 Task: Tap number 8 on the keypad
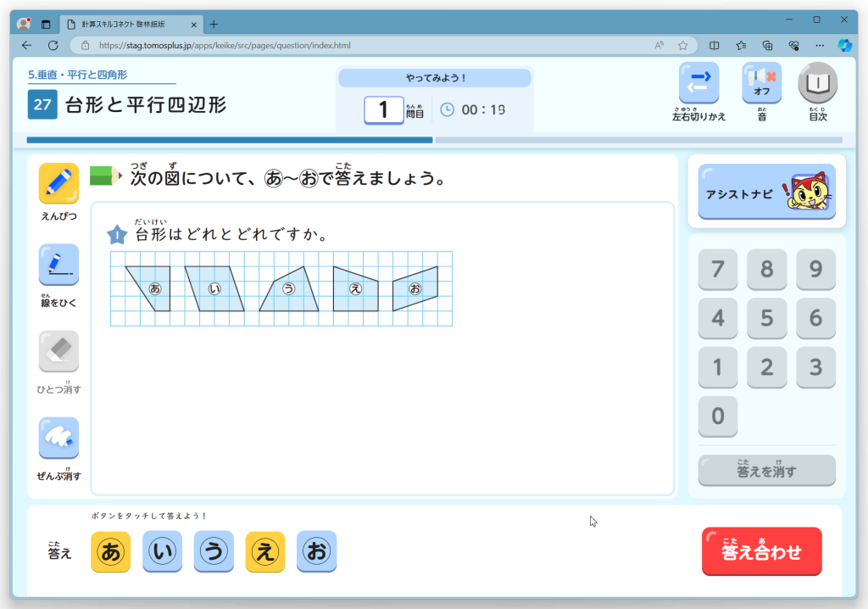(766, 270)
